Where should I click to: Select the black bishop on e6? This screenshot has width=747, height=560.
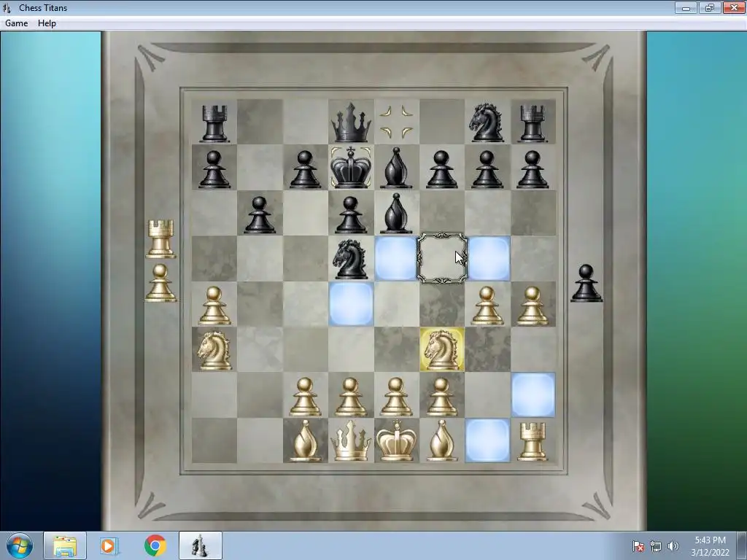pyautogui.click(x=396, y=214)
